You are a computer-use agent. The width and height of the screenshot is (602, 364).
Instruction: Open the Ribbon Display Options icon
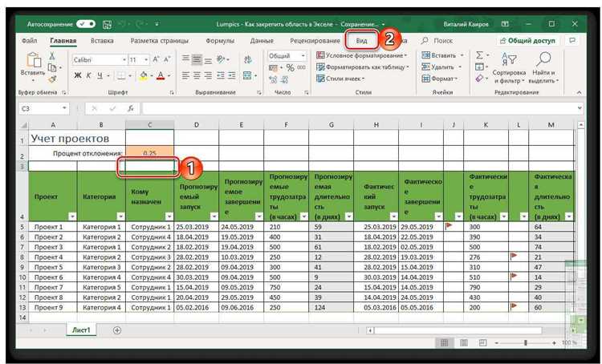pos(505,24)
